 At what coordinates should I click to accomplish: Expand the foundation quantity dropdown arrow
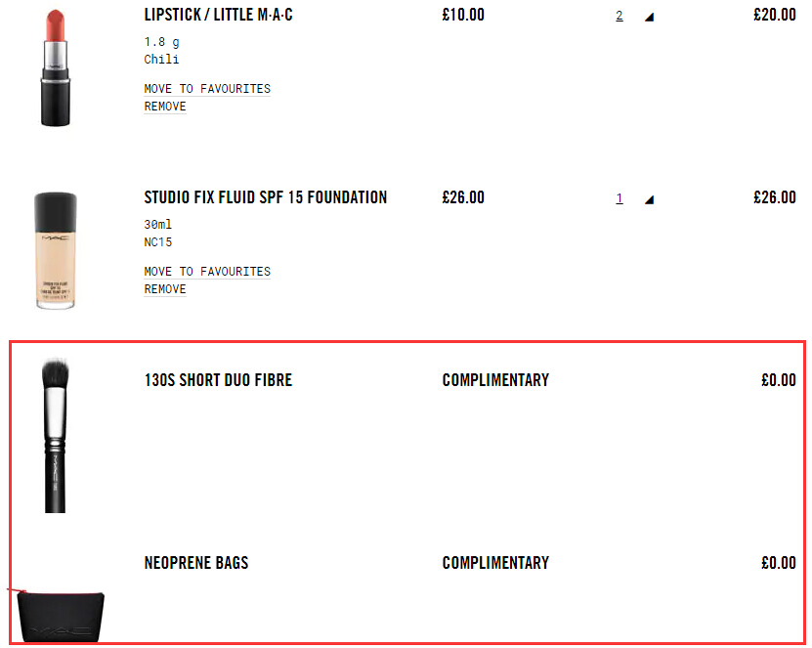[649, 199]
